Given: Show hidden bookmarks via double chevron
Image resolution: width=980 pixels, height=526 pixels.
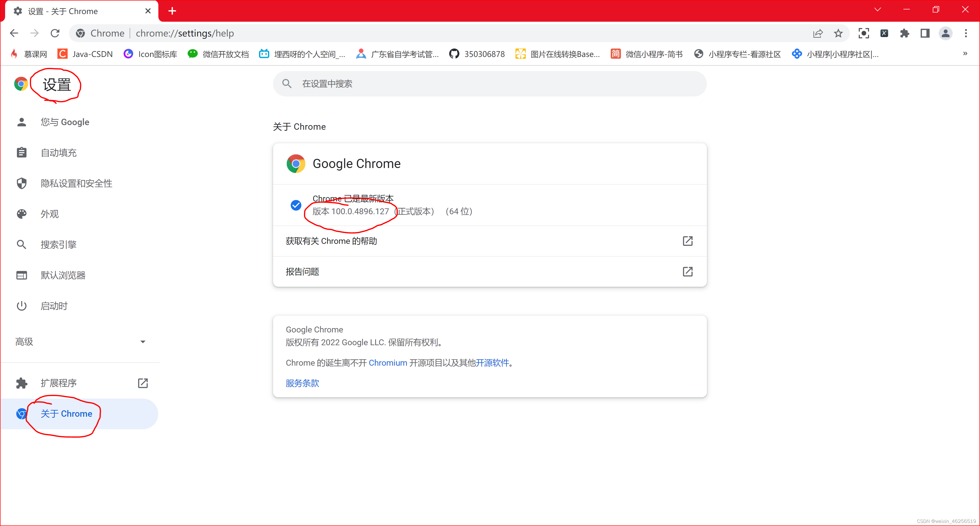Looking at the screenshot, I should (x=965, y=54).
